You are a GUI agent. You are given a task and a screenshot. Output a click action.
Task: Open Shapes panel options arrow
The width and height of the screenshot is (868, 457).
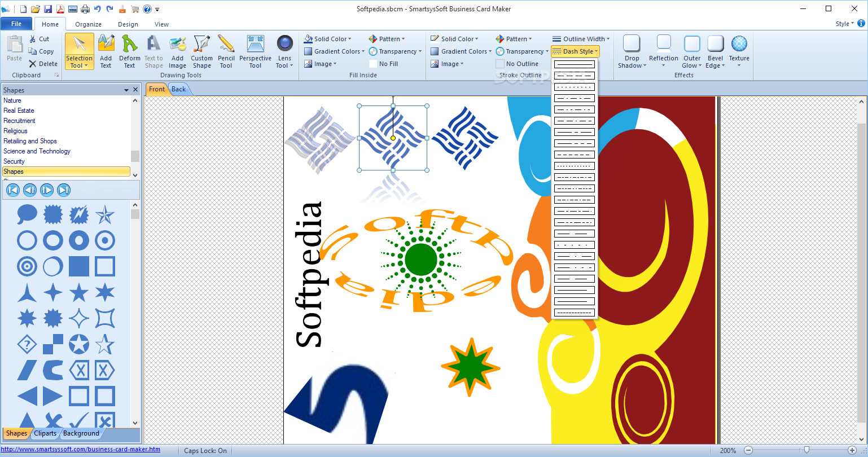[x=126, y=90]
